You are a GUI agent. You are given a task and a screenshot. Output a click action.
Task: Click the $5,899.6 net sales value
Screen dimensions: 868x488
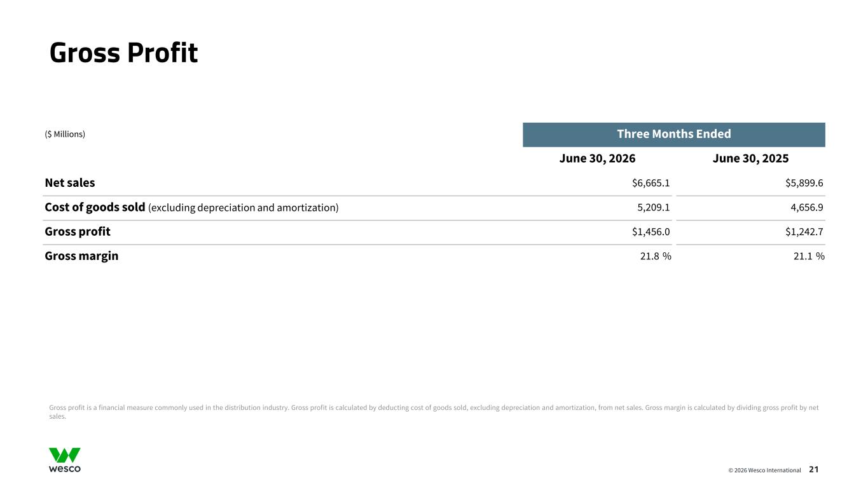pos(804,183)
